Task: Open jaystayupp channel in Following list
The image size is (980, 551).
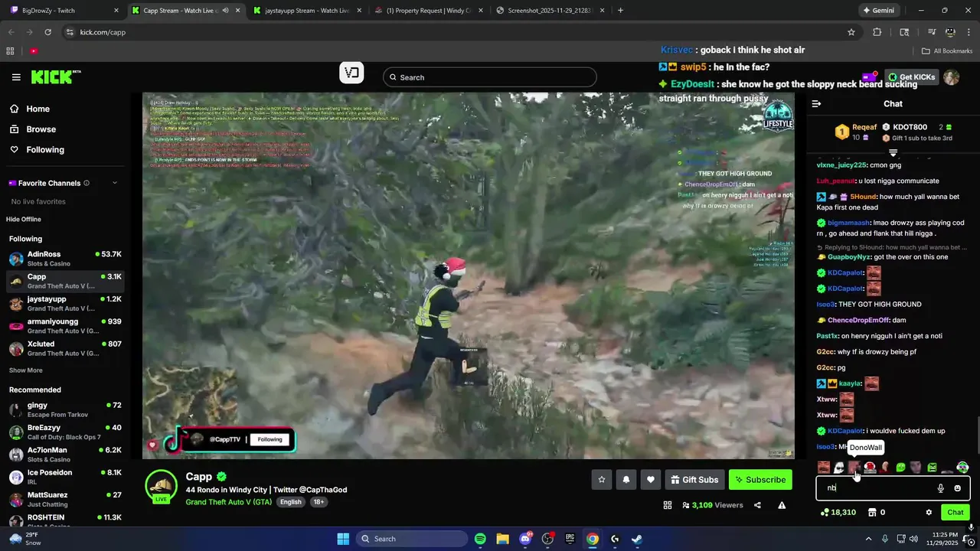Action: click(65, 304)
